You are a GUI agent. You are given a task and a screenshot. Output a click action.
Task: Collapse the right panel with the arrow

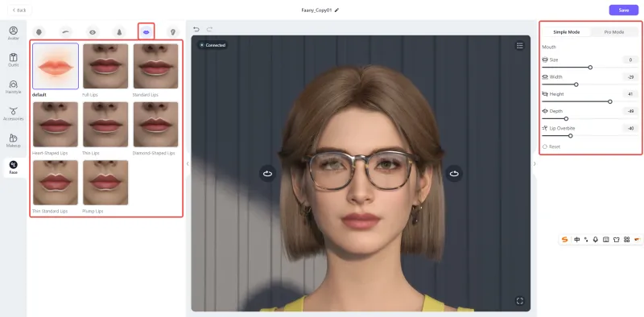click(x=535, y=163)
